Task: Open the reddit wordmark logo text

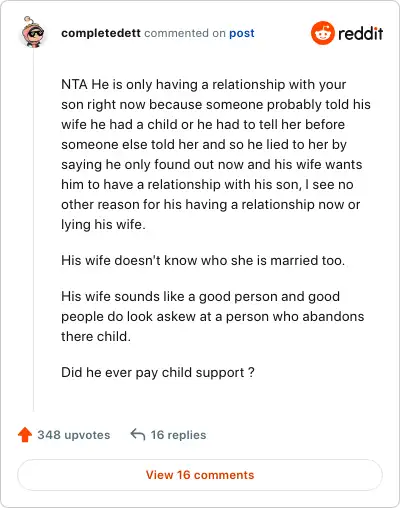Action: tap(360, 33)
